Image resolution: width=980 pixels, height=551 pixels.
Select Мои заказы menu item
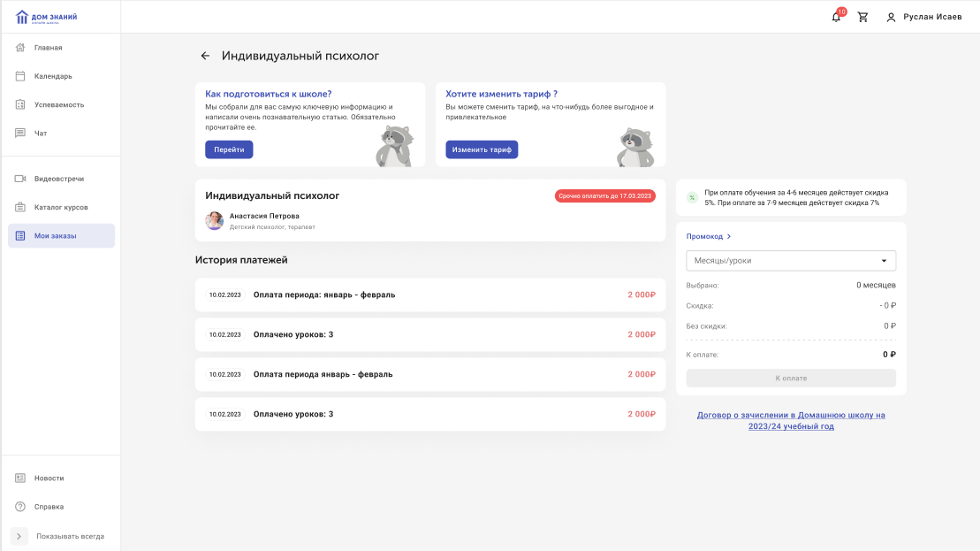[x=61, y=236]
